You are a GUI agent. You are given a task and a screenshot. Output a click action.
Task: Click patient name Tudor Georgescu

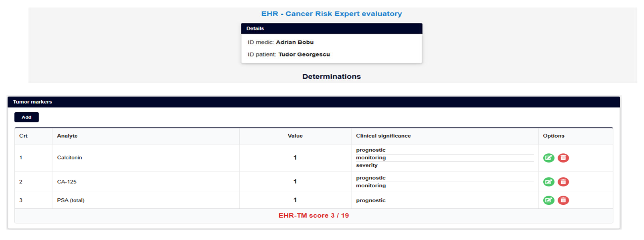point(304,54)
